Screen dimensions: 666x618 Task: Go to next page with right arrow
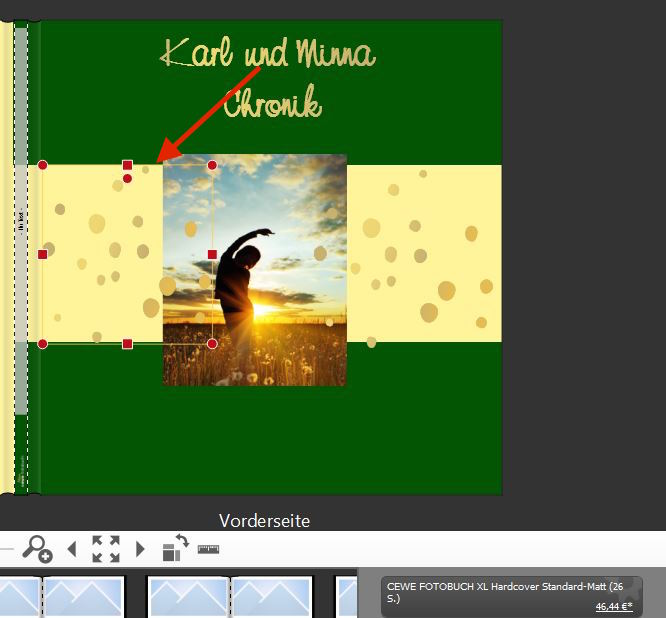[x=140, y=549]
